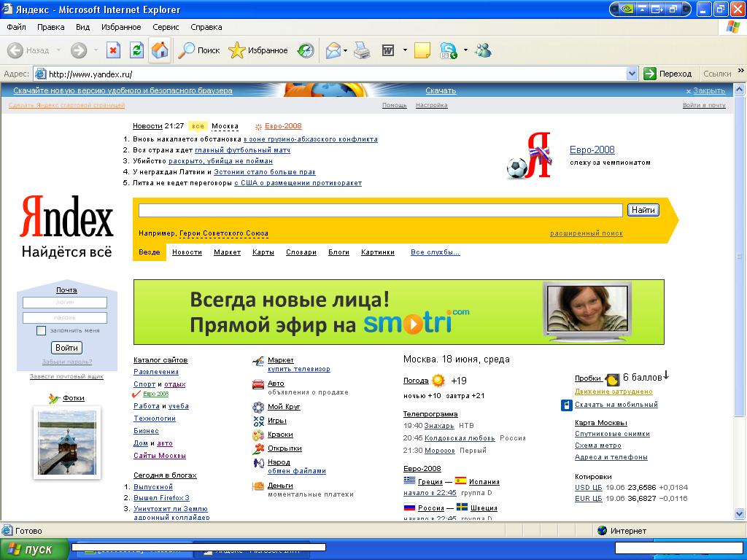Click the 'Войти в почту' link

point(704,105)
